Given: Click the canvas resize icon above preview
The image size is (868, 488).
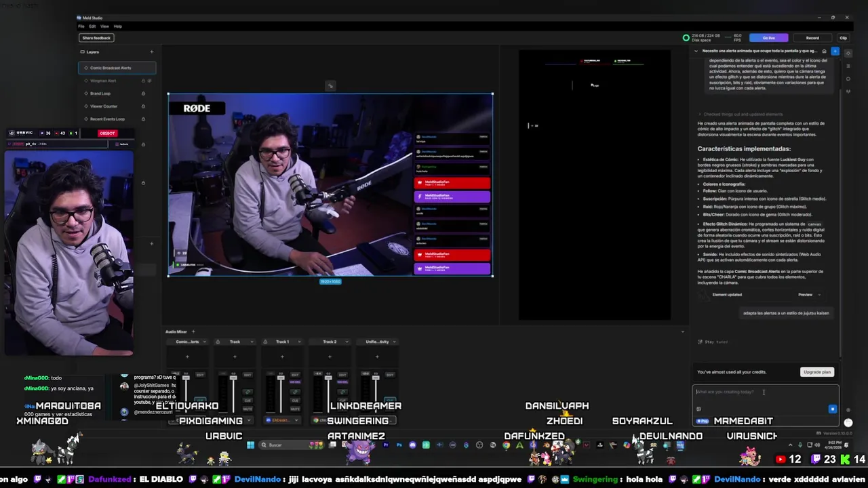Looking at the screenshot, I should pyautogui.click(x=330, y=85).
